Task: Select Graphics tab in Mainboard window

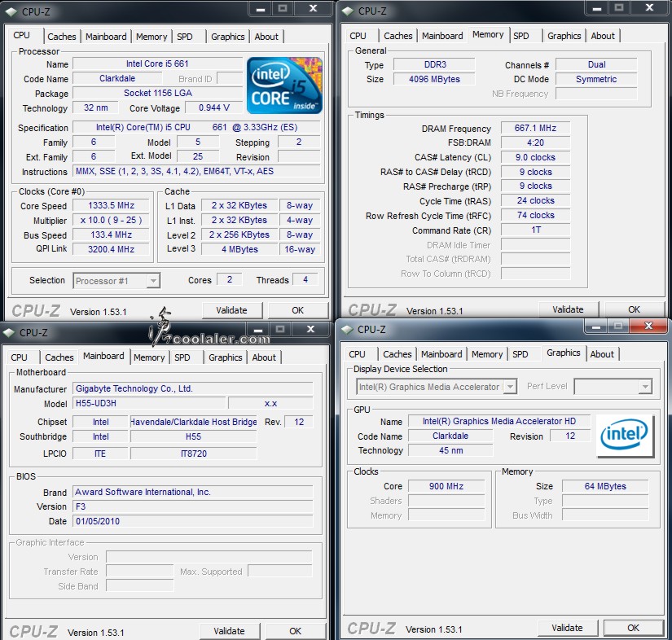Action: point(225,357)
